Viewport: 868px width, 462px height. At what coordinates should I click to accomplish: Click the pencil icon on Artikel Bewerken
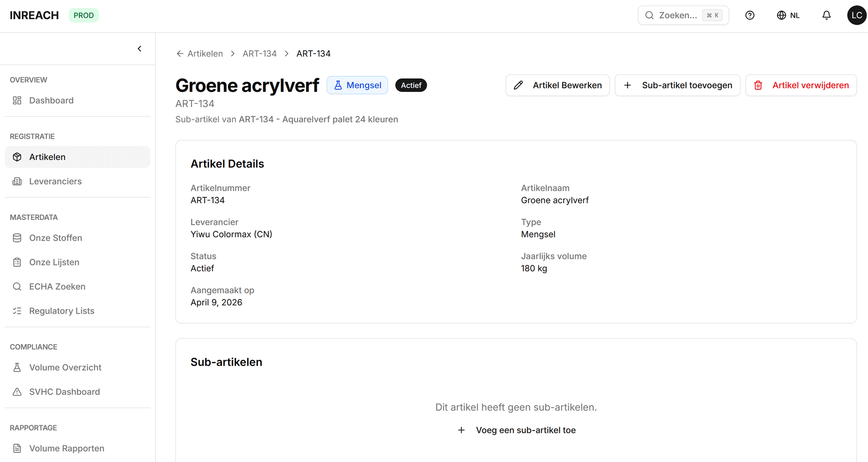click(518, 85)
